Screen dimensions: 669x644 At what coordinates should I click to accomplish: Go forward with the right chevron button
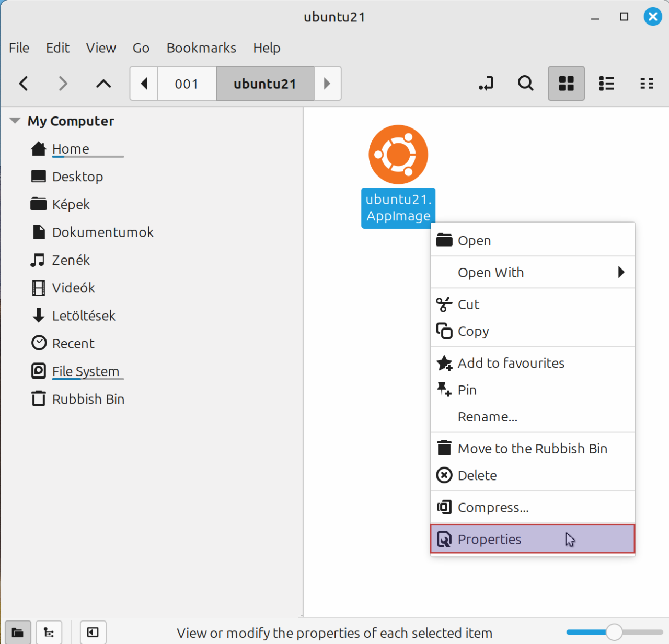point(63,84)
